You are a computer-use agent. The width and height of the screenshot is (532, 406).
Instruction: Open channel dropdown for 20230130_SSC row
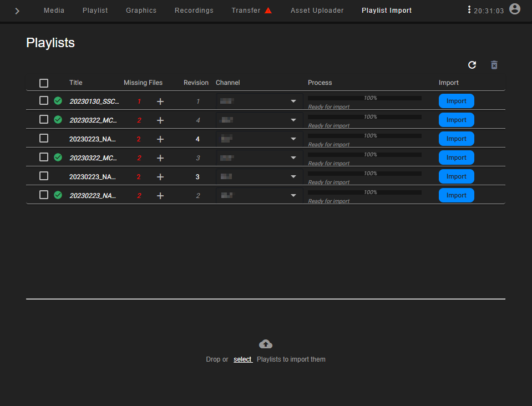coord(293,101)
